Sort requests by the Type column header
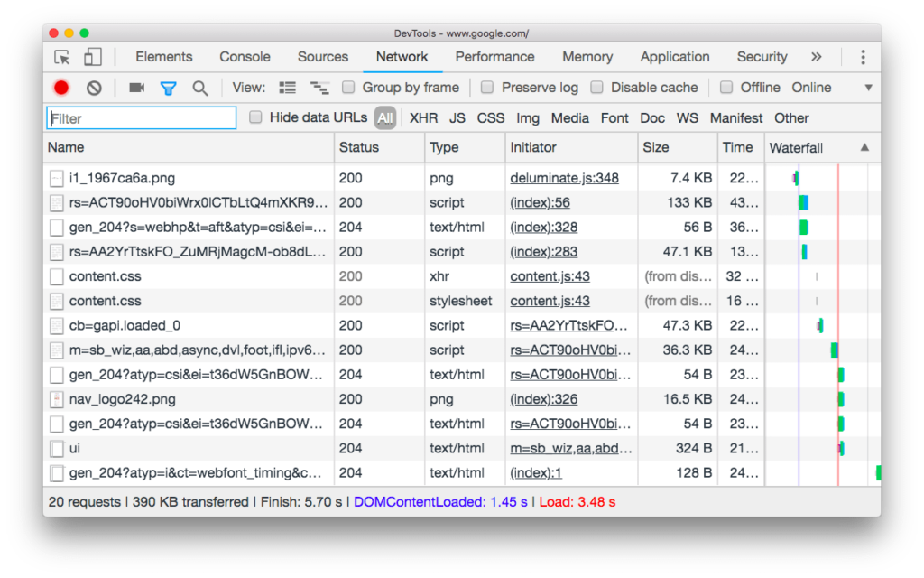The image size is (924, 578). pos(465,147)
